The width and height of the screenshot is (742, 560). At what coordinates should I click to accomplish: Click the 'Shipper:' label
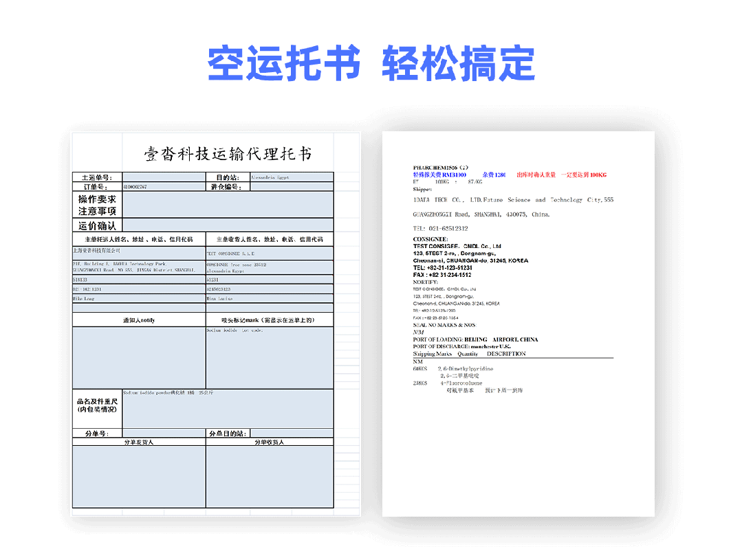pos(423,189)
